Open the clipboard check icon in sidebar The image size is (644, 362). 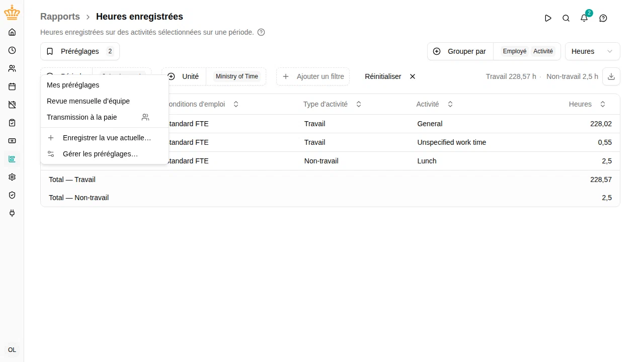click(x=12, y=123)
